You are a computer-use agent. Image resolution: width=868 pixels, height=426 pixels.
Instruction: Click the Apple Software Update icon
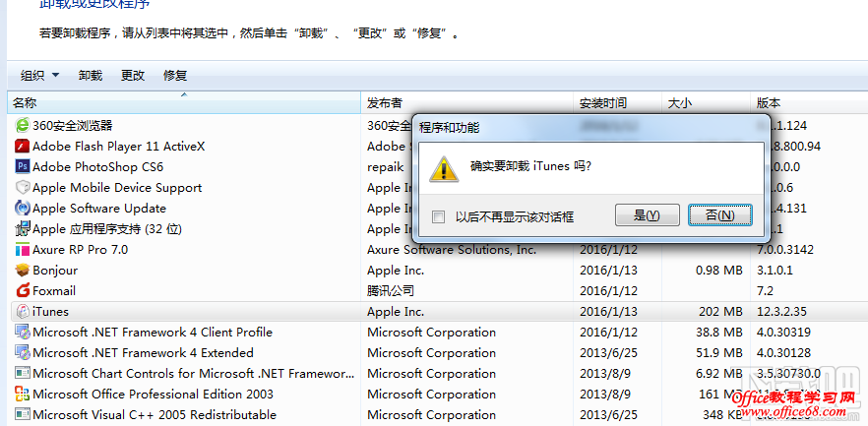coord(22,208)
